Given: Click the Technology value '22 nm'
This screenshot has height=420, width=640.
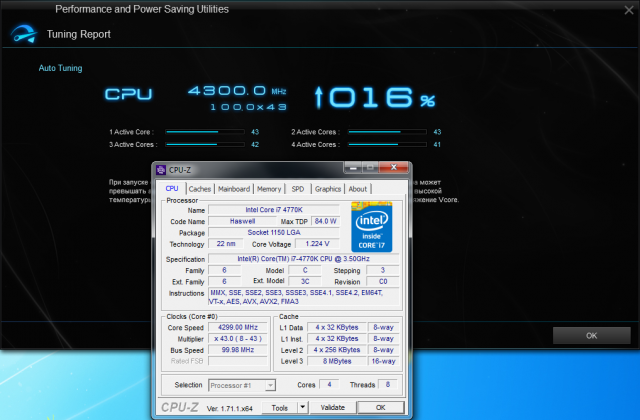Looking at the screenshot, I should coord(226,244).
